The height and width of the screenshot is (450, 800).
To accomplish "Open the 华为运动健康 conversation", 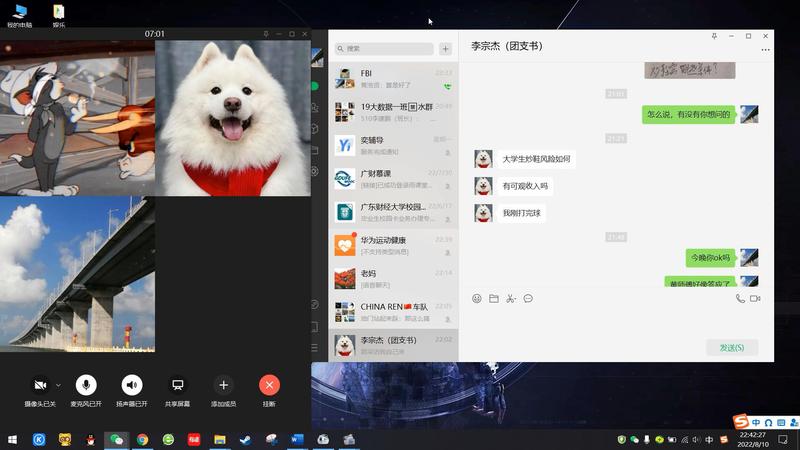I will [393, 245].
